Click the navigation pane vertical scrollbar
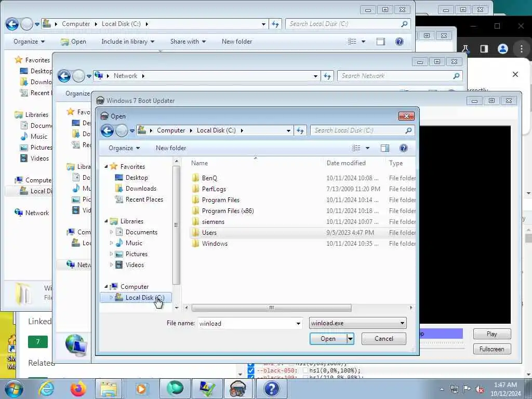 click(176, 225)
